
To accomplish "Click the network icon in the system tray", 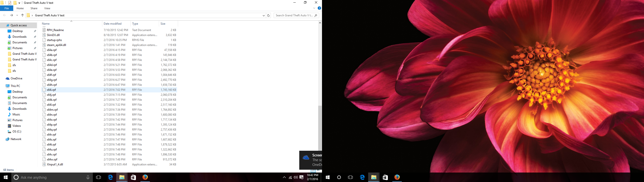I will coord(290,177).
